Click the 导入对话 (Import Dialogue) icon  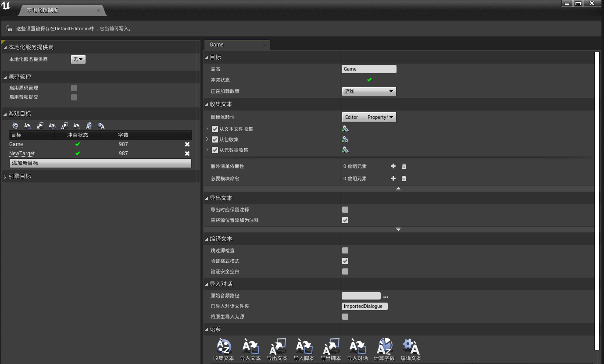pos(357,346)
